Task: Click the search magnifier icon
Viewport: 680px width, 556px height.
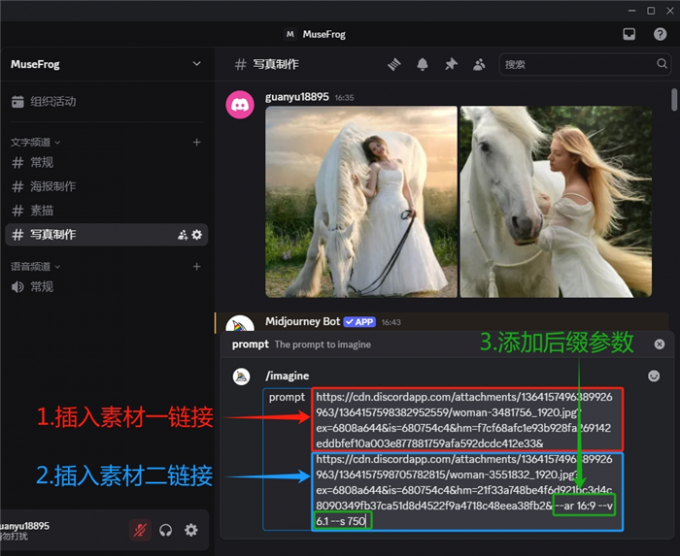Action: tap(662, 64)
